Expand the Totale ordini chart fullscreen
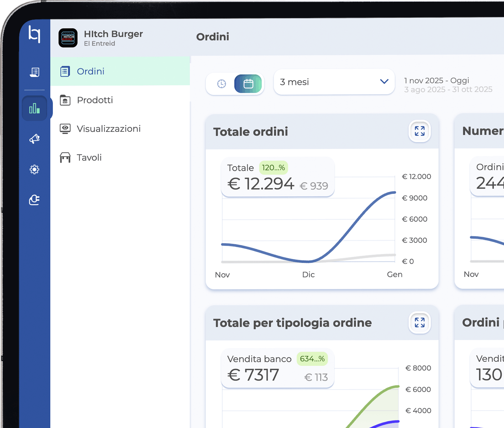This screenshot has width=504, height=428. [x=419, y=131]
